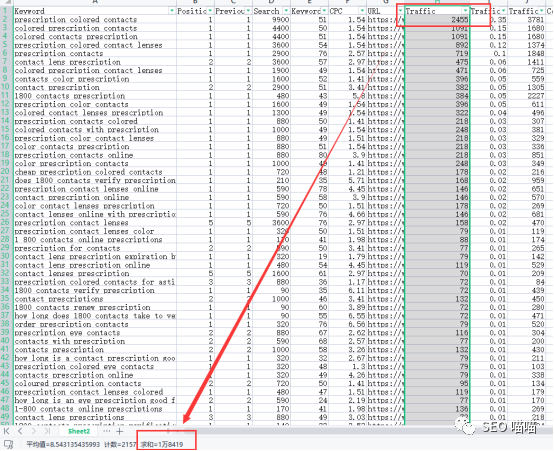Click row header 26
Viewport: 554px width, 451px height.
pos(6,223)
